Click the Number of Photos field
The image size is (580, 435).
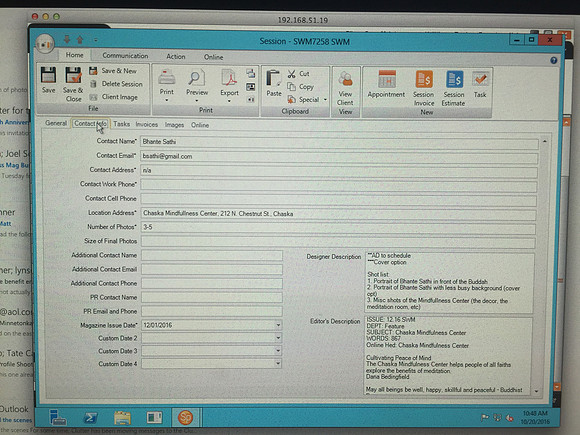point(338,228)
